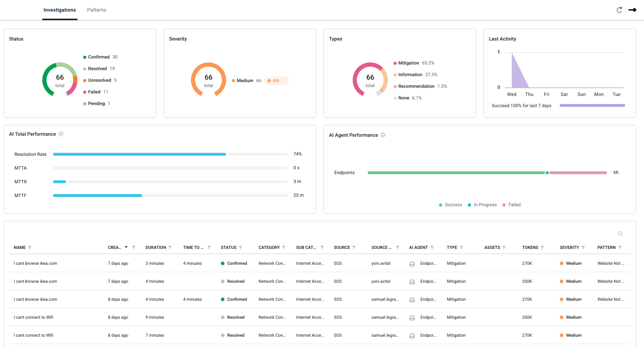Sort by created date using the arrow
The height and width of the screenshot is (348, 644).
(126, 247)
